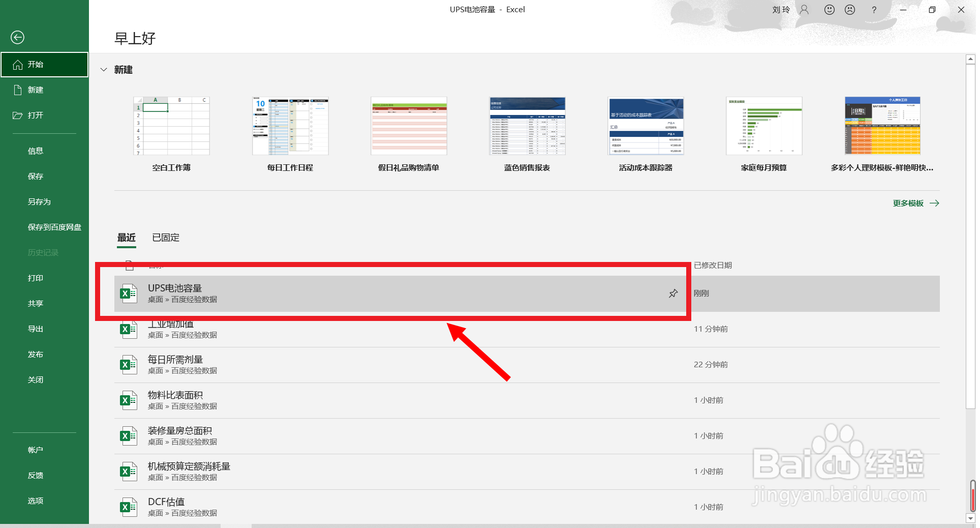This screenshot has width=980, height=528.
Task: Select 保存 in the sidebar
Action: click(36, 177)
